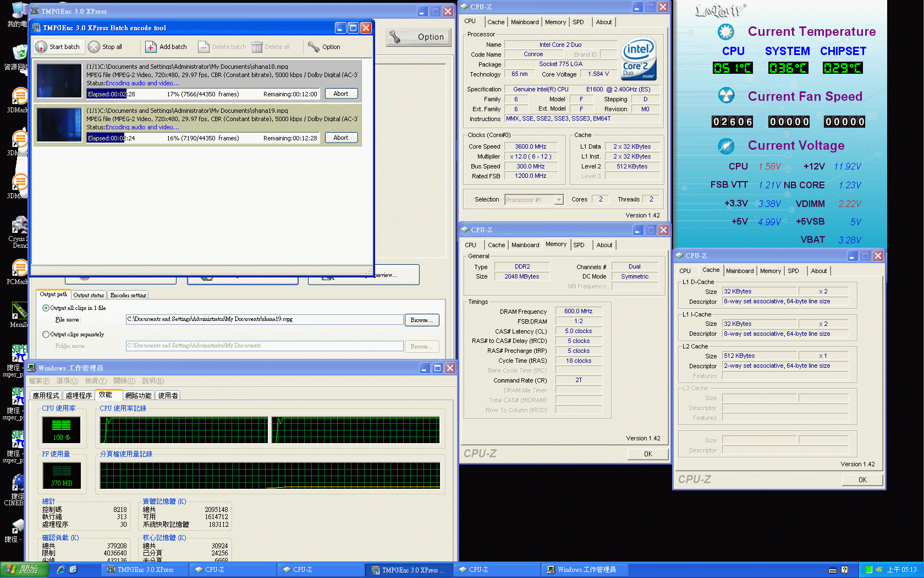Image resolution: width=924 pixels, height=578 pixels.
Task: Click the green CPU meter tray icon
Action: [x=869, y=570]
